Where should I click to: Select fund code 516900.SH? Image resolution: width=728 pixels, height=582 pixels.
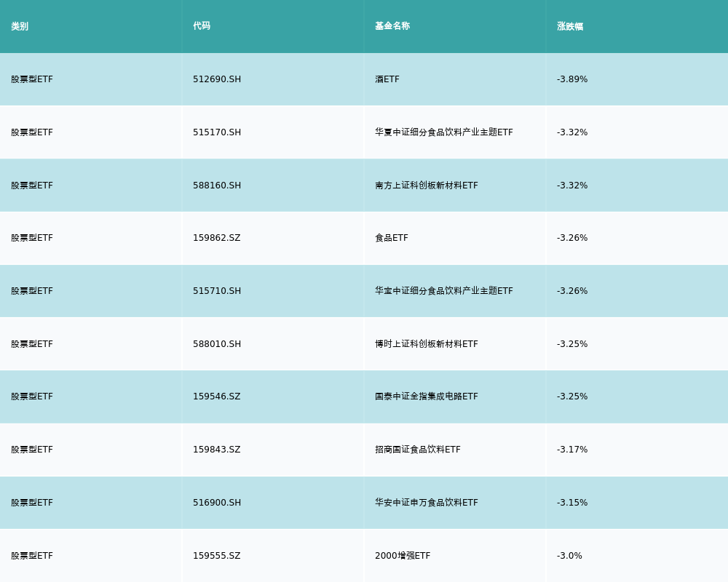217,503
